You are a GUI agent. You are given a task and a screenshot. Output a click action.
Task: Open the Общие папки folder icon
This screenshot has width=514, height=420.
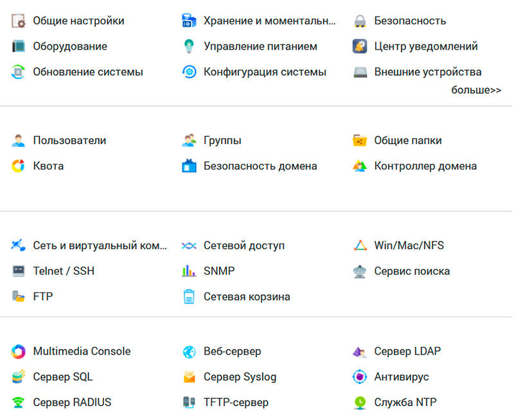[x=360, y=141]
